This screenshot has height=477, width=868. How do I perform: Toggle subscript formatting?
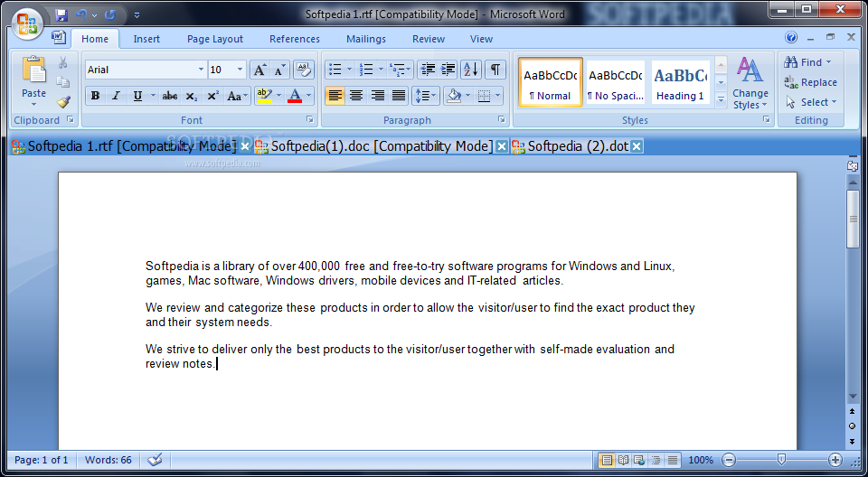[191, 96]
